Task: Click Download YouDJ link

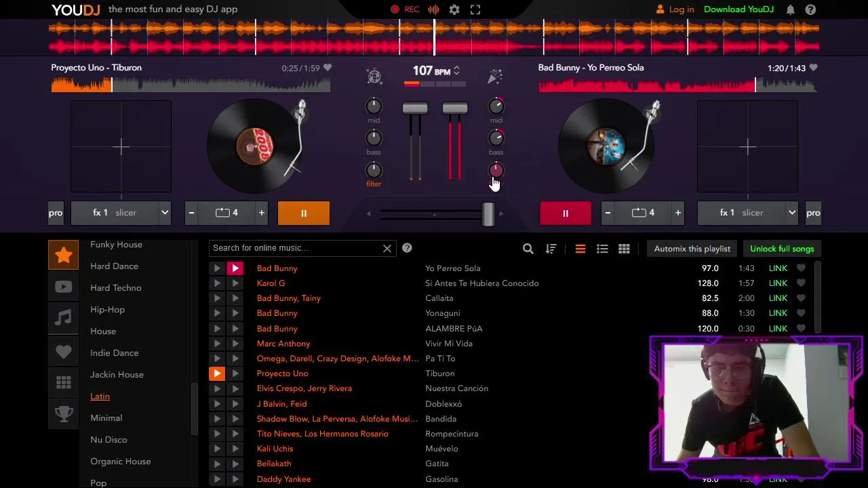Action: tap(738, 9)
